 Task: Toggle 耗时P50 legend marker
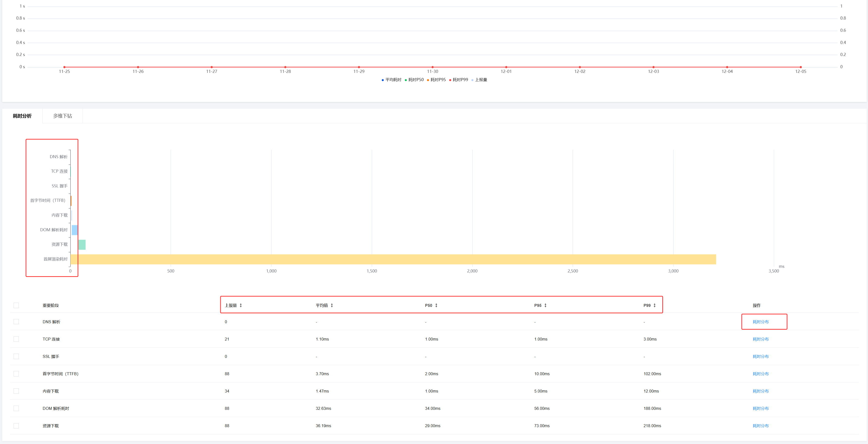tap(406, 80)
